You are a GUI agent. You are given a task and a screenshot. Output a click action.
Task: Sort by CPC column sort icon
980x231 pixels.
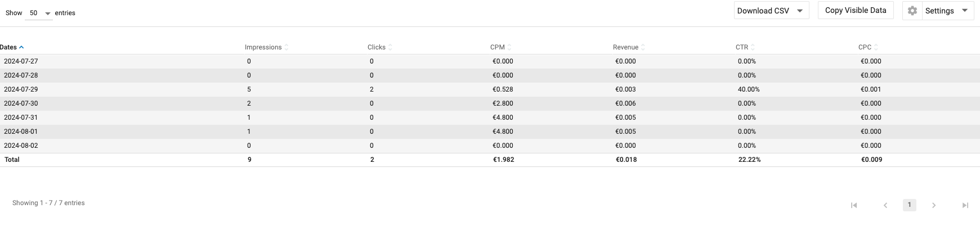(876, 47)
